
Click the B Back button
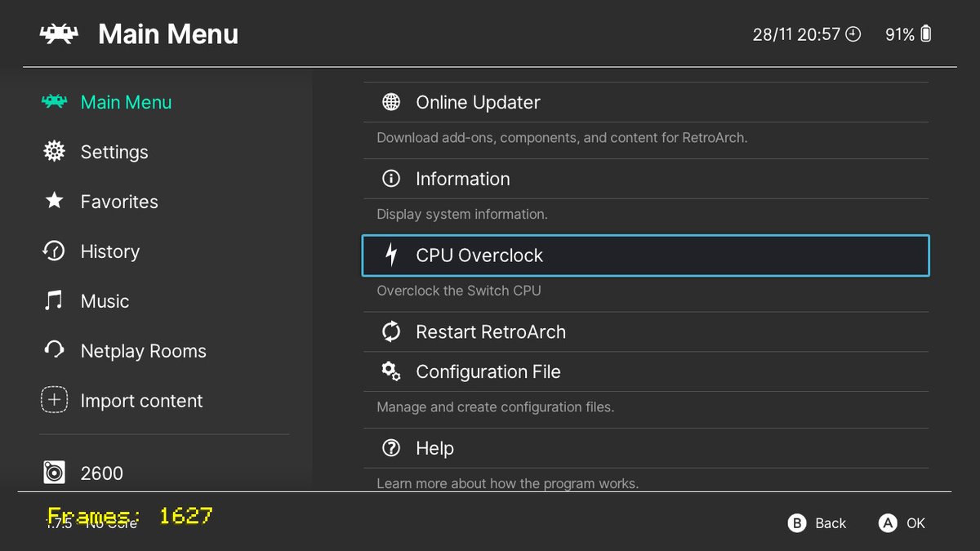pos(817,523)
